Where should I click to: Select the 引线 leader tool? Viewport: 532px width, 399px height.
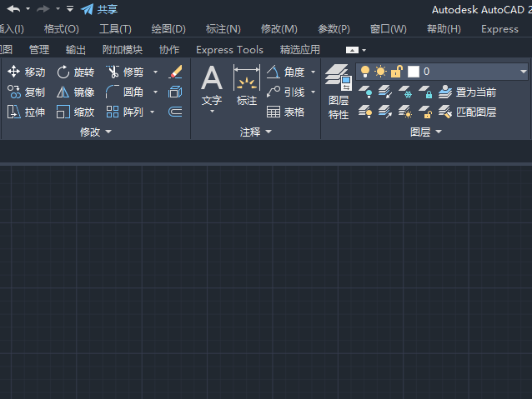click(286, 92)
